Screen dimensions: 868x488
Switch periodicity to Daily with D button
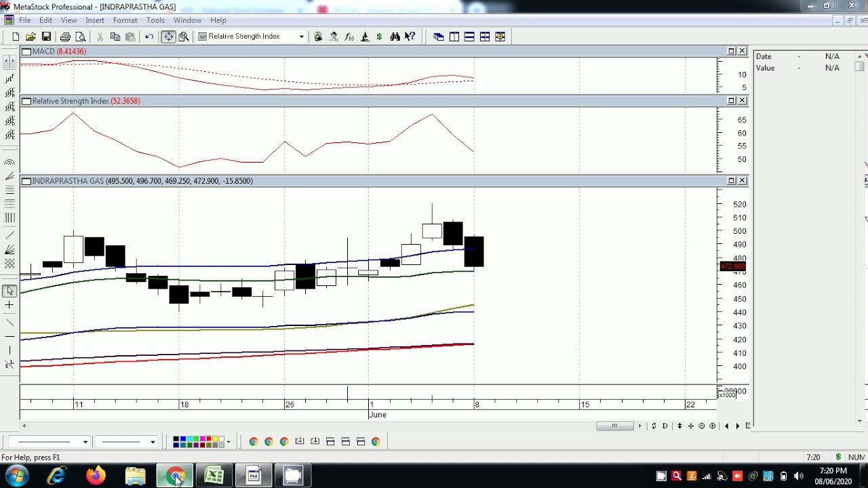click(x=665, y=426)
